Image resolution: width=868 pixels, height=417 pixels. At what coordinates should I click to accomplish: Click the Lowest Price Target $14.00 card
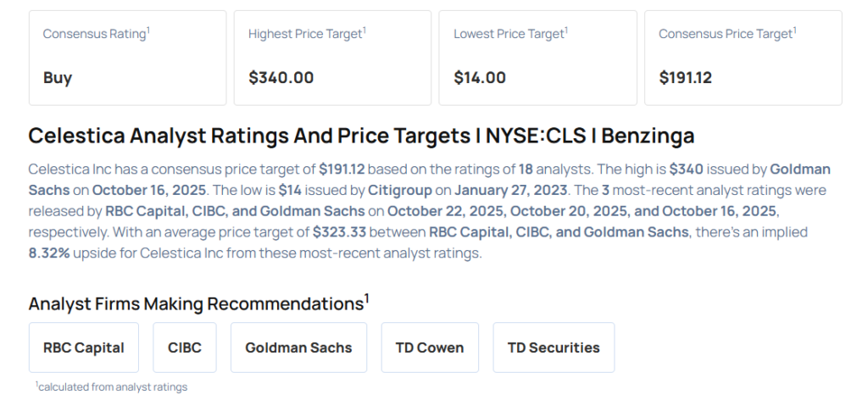click(x=537, y=58)
